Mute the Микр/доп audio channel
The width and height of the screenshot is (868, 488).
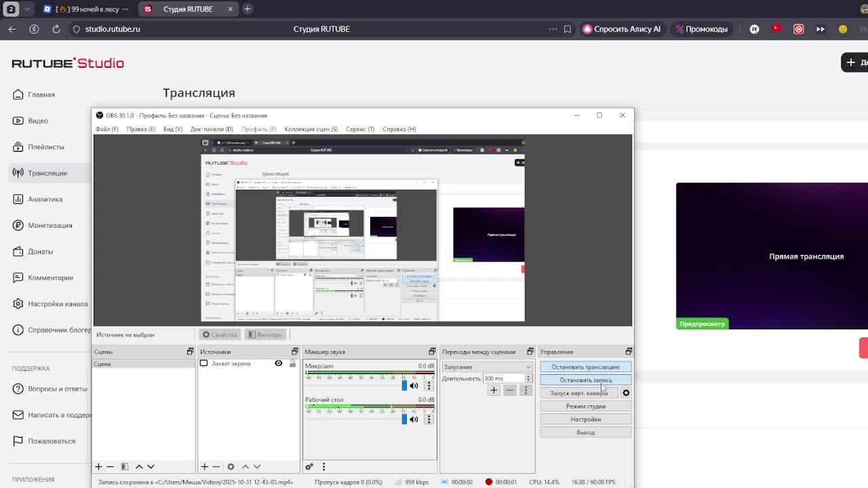(x=414, y=386)
